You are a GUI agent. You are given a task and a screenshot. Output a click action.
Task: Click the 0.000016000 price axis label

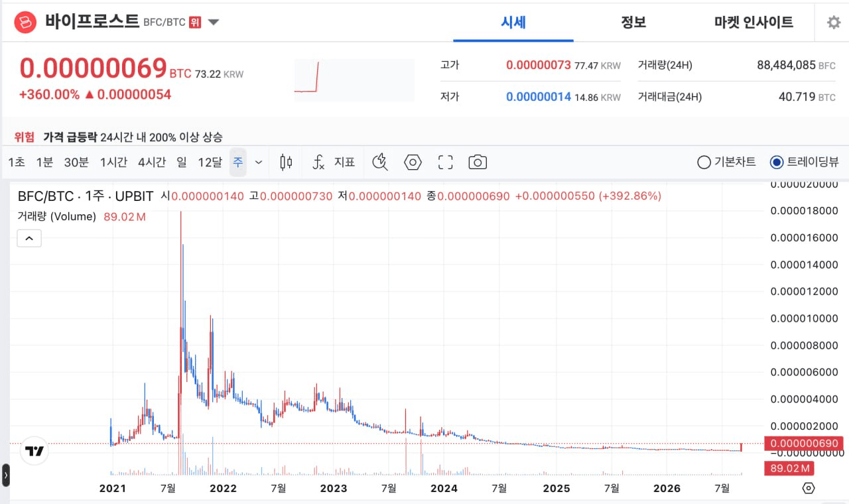(805, 237)
